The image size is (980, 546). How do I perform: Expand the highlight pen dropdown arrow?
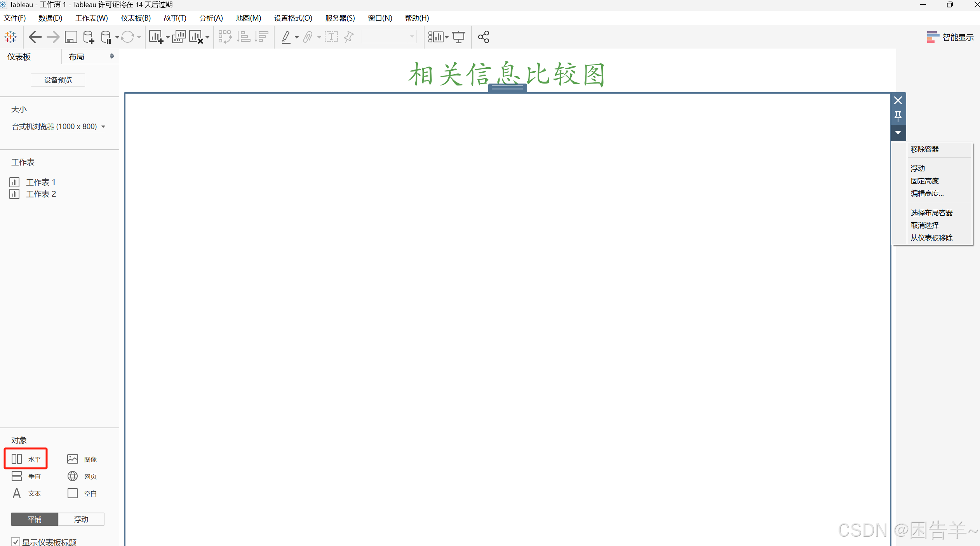[x=297, y=37]
